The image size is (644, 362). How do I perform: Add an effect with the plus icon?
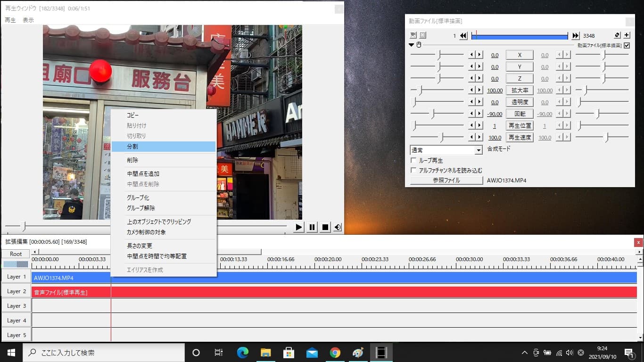click(627, 35)
